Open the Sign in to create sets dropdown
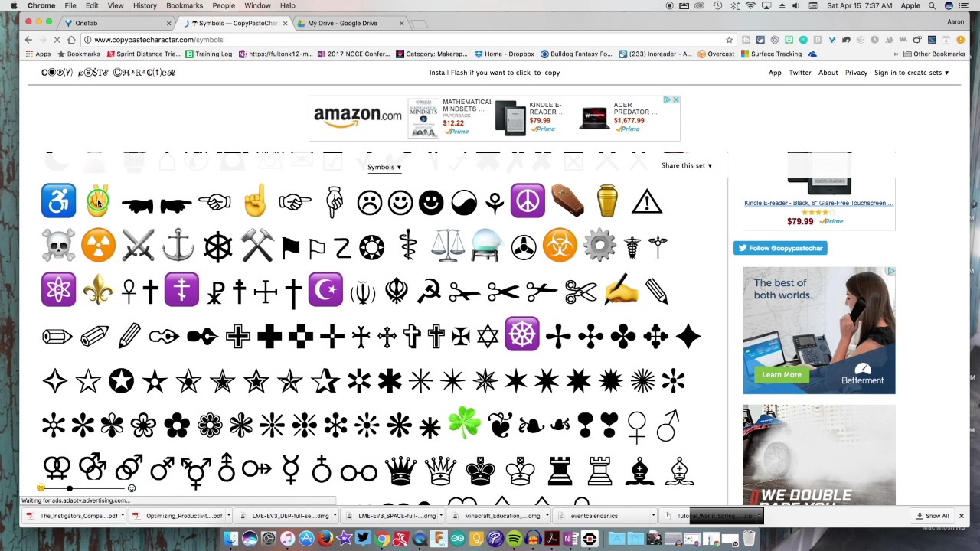Screen dimensions: 980x551 (911, 72)
